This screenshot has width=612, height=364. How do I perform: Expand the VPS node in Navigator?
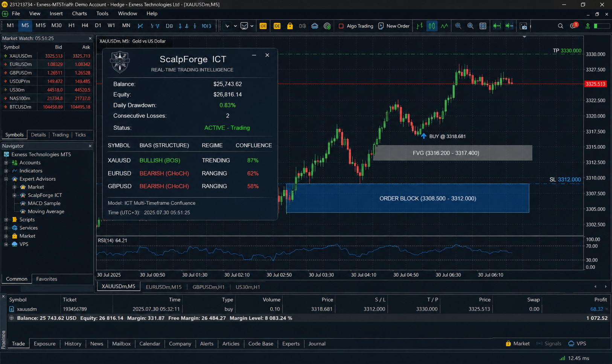click(x=6, y=244)
